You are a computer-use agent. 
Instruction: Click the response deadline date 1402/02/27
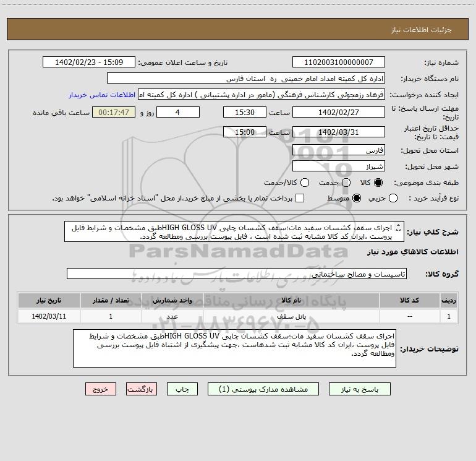(x=339, y=112)
